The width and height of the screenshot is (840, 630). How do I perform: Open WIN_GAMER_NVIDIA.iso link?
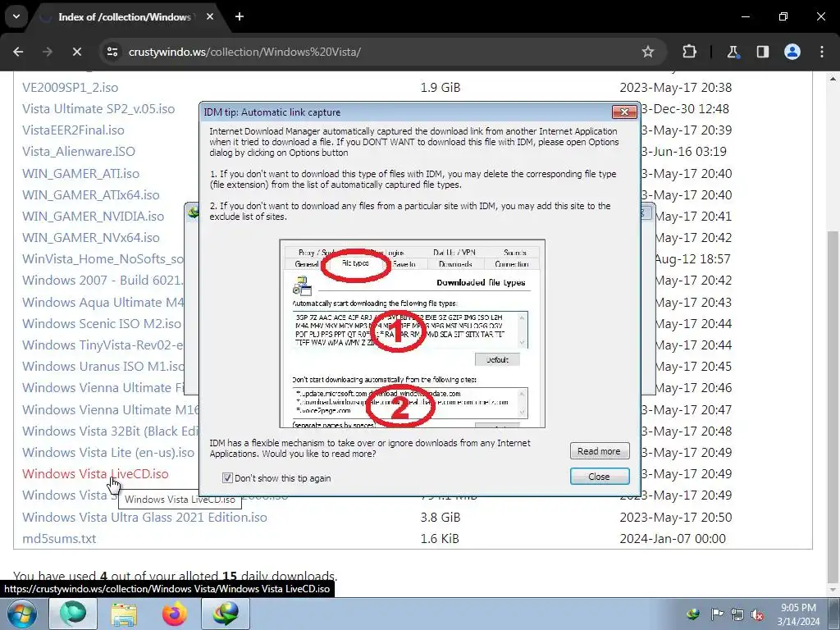click(x=94, y=217)
